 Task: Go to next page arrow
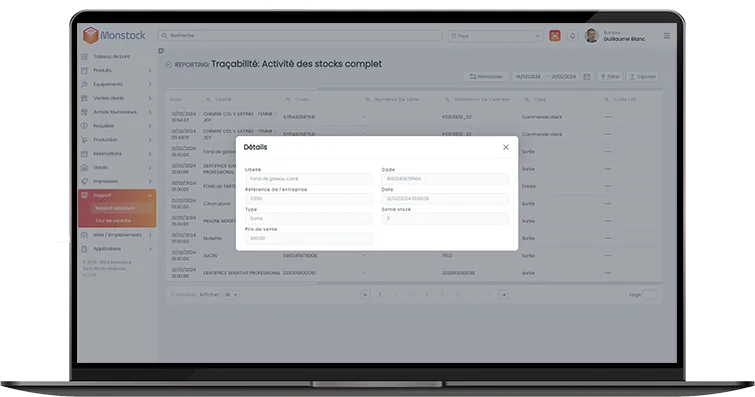pos(504,294)
